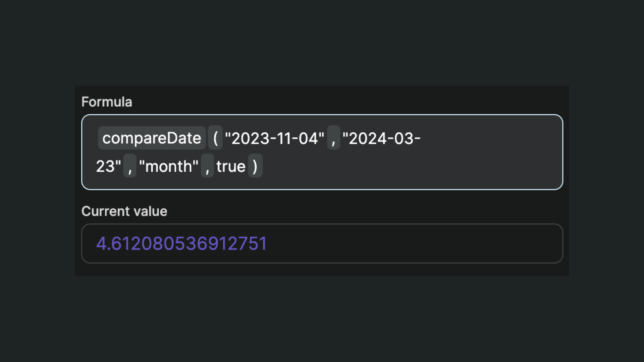Select the "month" unit argument token
The height and width of the screenshot is (362, 644).
[x=169, y=166]
